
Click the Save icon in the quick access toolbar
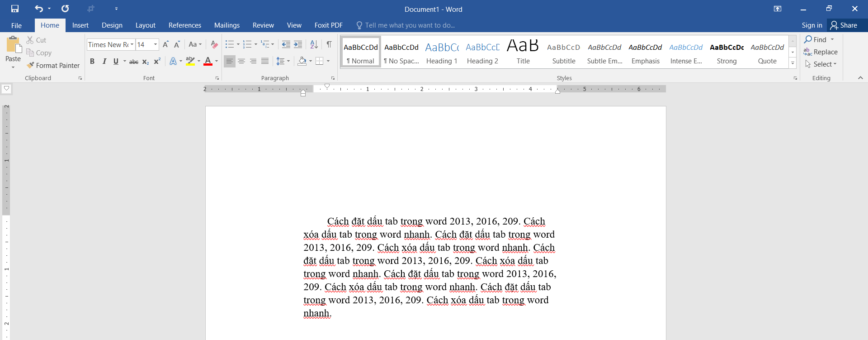(x=15, y=9)
